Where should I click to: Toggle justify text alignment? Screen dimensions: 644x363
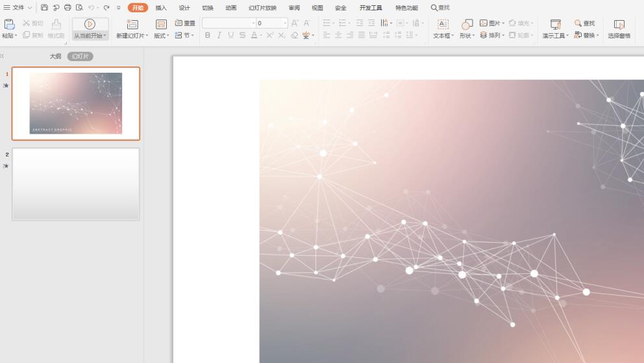point(362,35)
